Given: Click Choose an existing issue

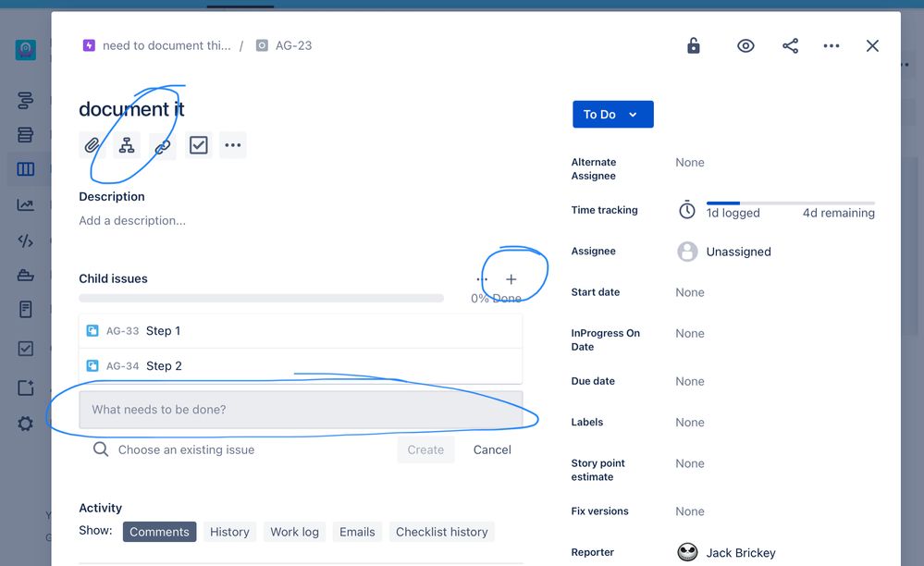Looking at the screenshot, I should tap(185, 449).
